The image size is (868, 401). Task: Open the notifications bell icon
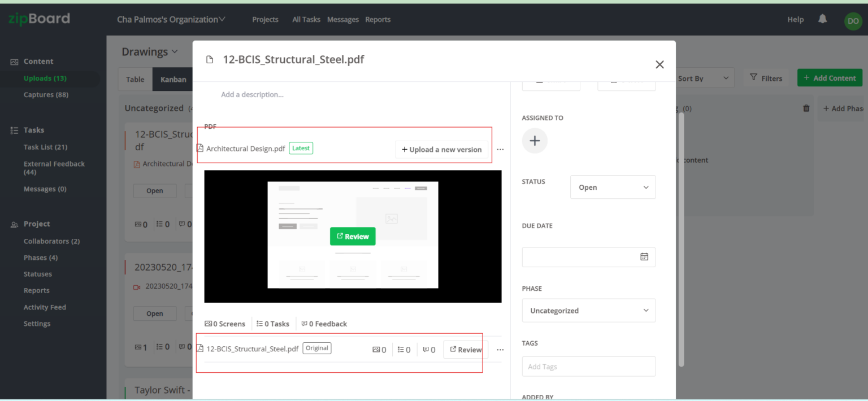822,19
